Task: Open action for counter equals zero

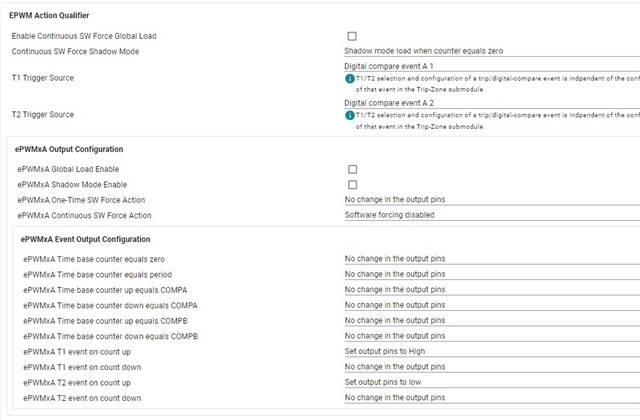Action: [x=490, y=259]
